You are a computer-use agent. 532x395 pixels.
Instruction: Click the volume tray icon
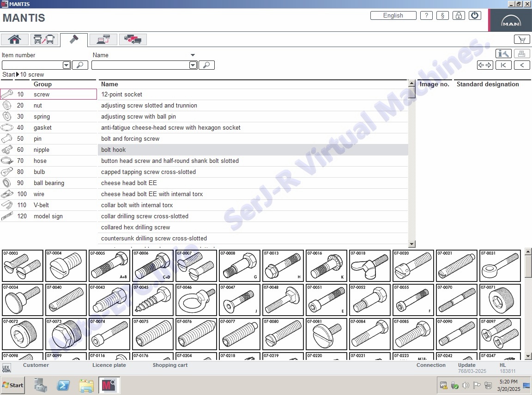click(465, 385)
